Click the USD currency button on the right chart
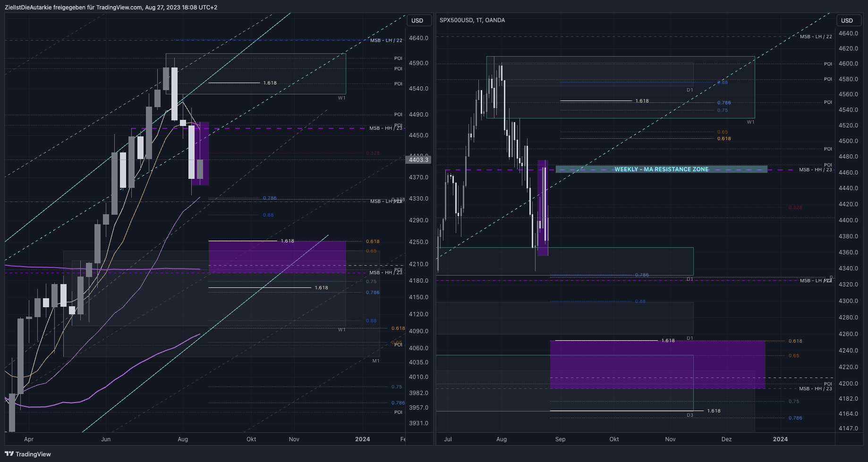The image size is (868, 462). pos(849,20)
